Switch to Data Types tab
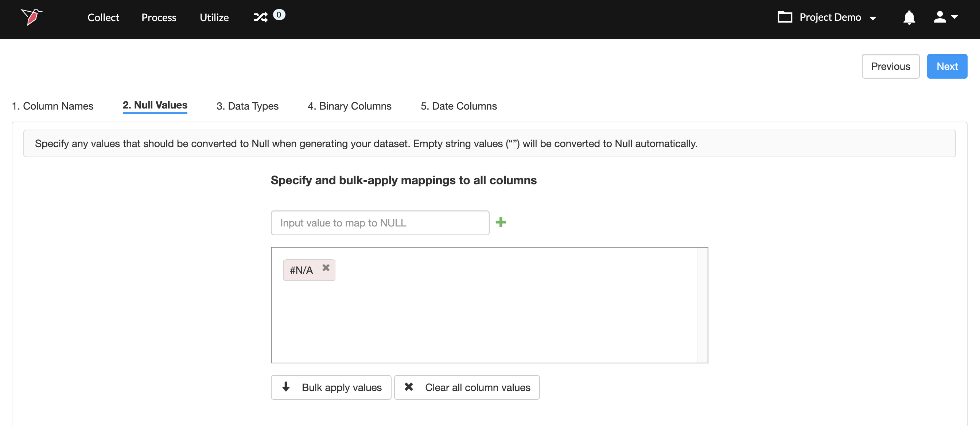The image size is (980, 426). pos(247,106)
